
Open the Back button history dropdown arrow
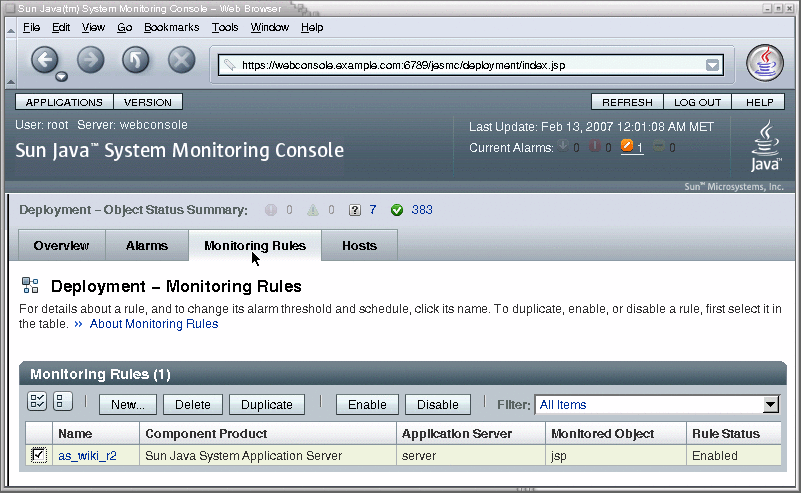point(61,77)
